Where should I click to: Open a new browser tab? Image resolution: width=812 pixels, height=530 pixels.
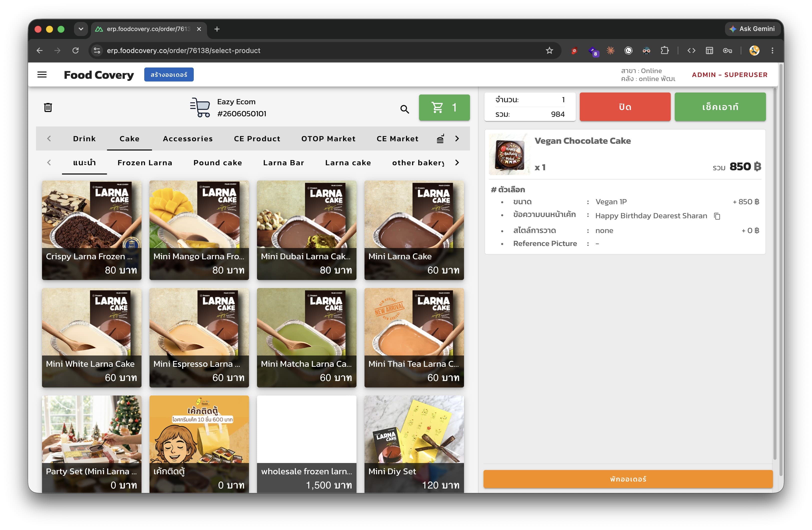pos(217,29)
